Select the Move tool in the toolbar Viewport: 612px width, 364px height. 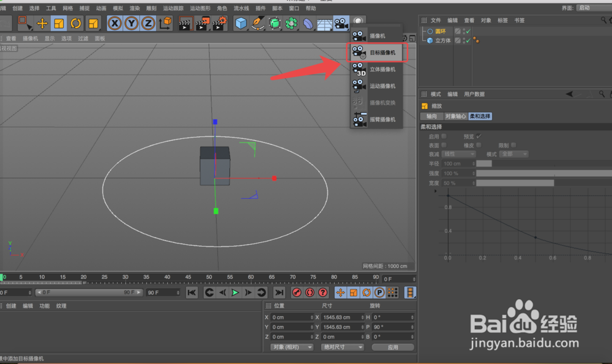[x=41, y=23]
